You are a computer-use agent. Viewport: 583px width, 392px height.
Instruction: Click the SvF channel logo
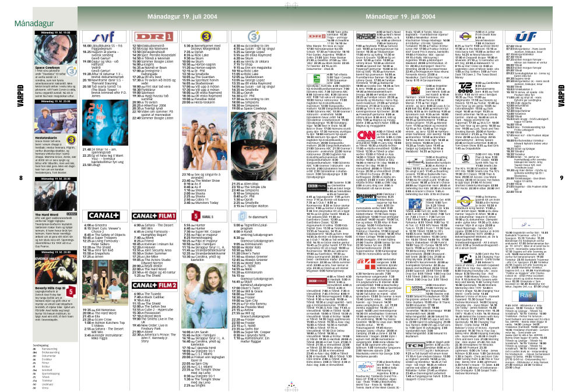coord(103,37)
